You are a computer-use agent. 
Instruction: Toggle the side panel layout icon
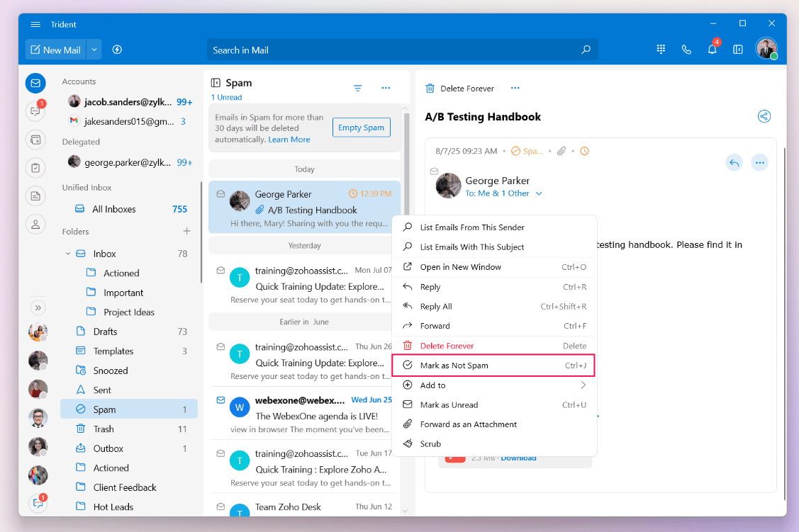738,50
